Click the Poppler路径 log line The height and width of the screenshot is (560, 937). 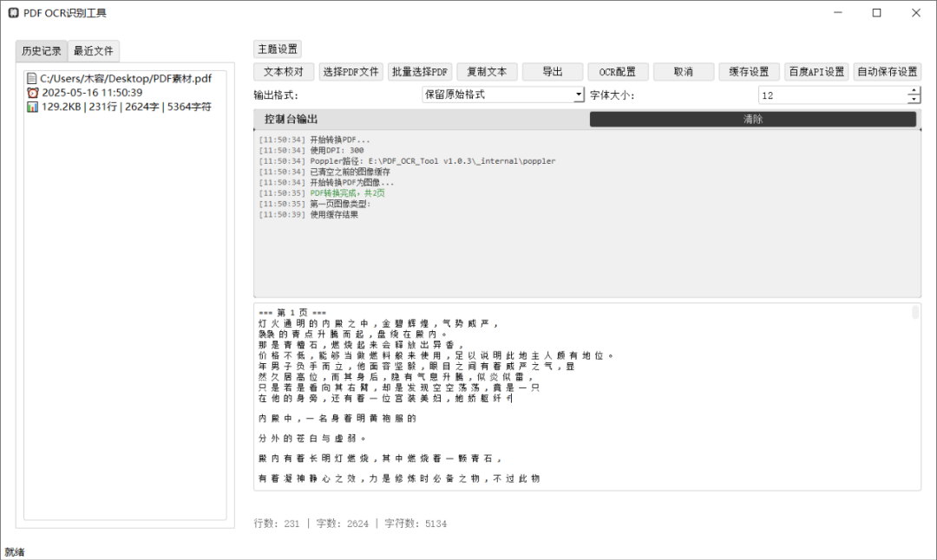coord(407,161)
